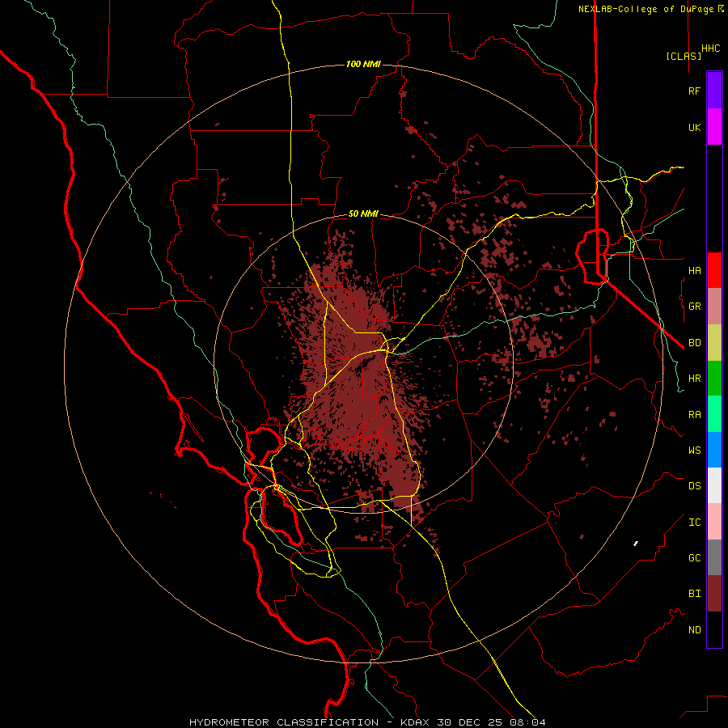Click the UK magenta legend swatch
The height and width of the screenshot is (728, 728).
pyautogui.click(x=714, y=127)
